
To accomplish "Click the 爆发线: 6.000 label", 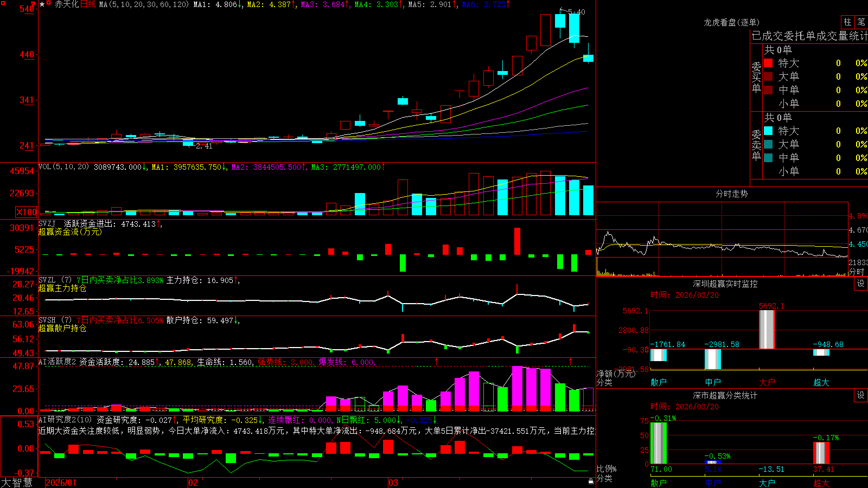I will [346, 362].
